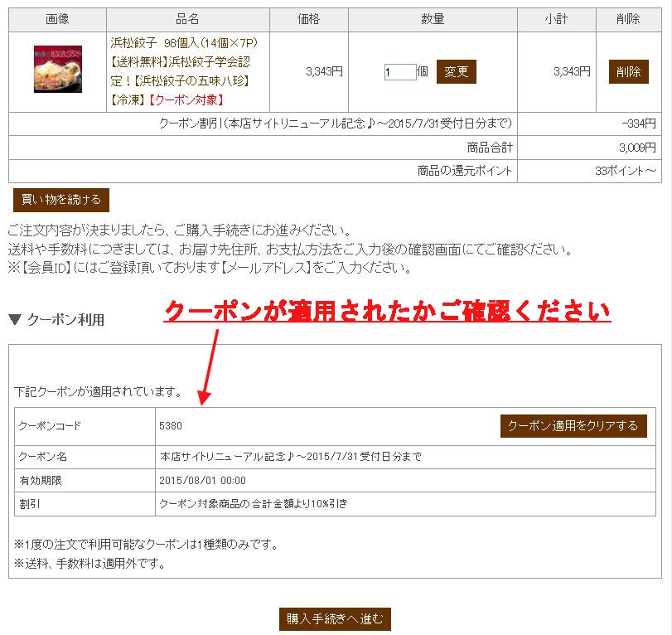Select the ※送料、手数料は適用外です note
The image size is (672, 635).
pyautogui.click(x=90, y=564)
